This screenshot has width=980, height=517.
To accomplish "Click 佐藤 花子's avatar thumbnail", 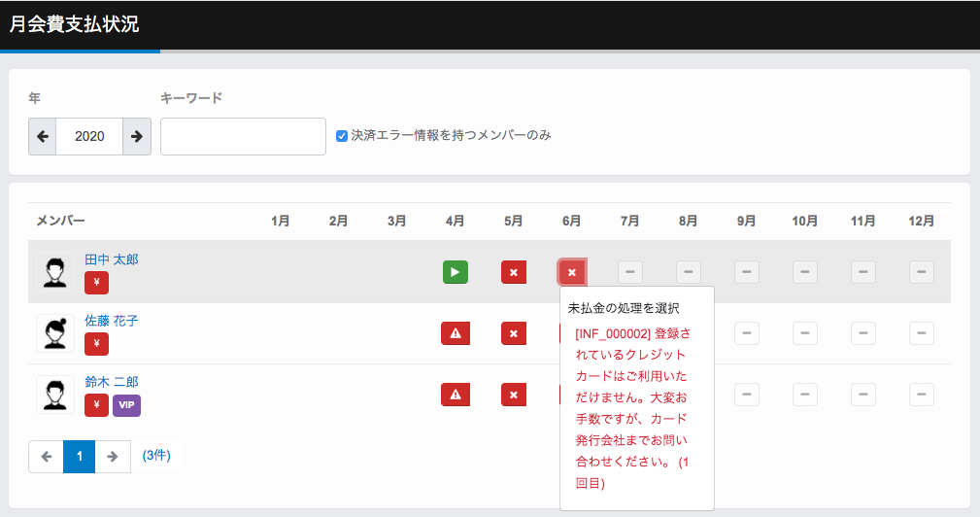I will [55, 333].
